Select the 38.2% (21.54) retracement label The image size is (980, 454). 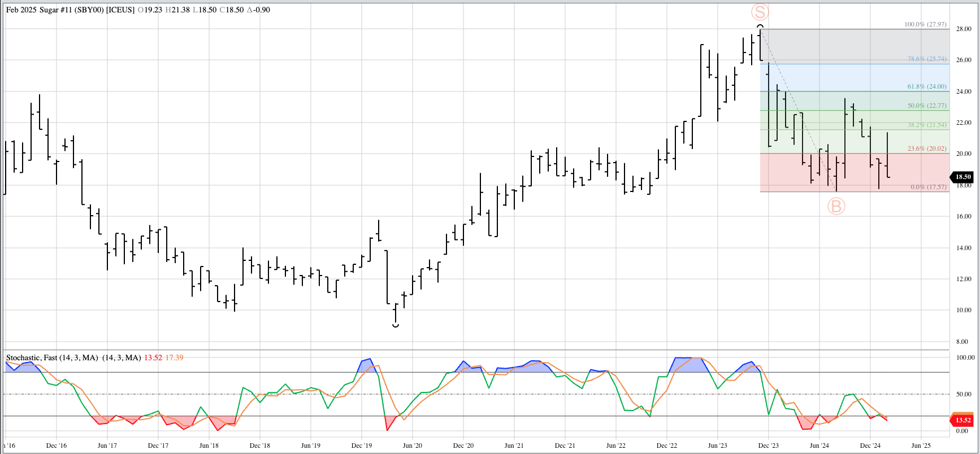pos(926,125)
